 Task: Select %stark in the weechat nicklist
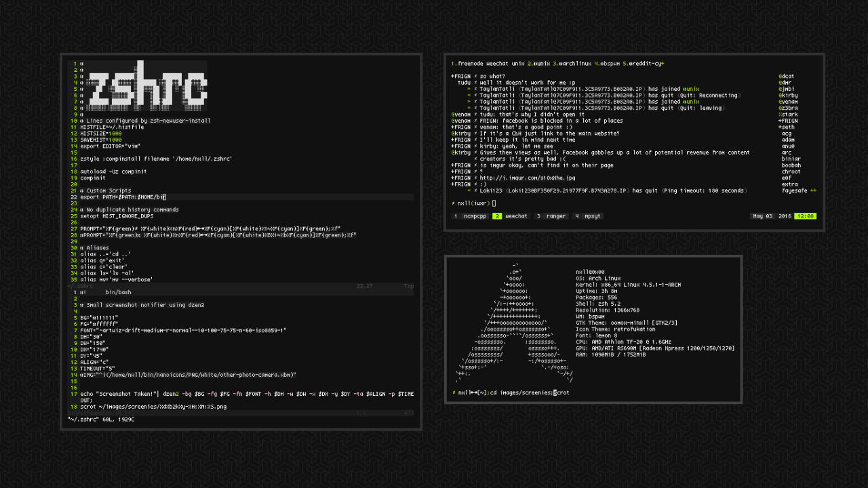coord(788,115)
